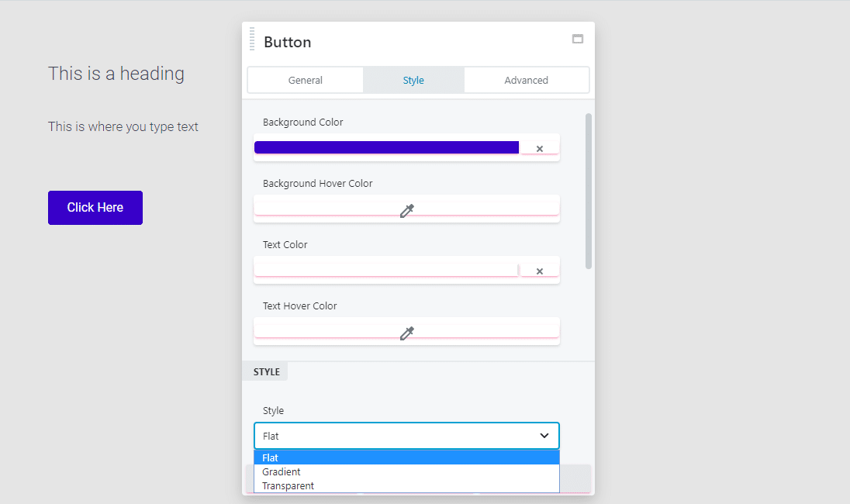850x504 pixels.
Task: Select 'Transparent' in the Style dropdown
Action: pos(287,485)
